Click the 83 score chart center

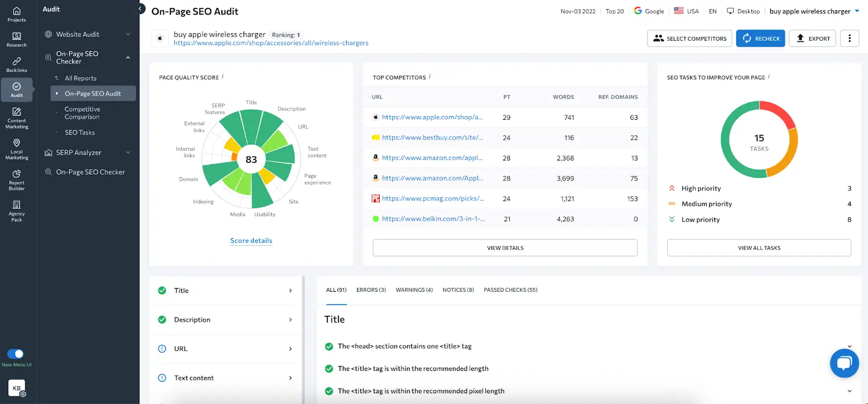point(251,159)
